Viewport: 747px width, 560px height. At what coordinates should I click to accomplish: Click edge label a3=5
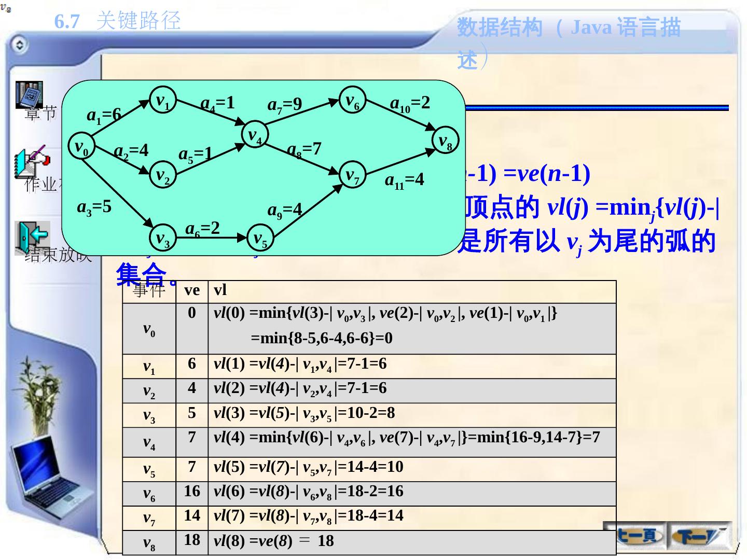(94, 207)
